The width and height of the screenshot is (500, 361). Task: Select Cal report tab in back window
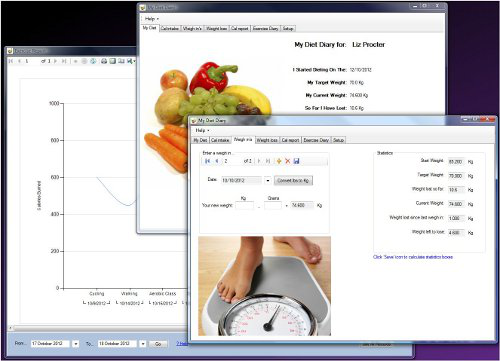240,29
